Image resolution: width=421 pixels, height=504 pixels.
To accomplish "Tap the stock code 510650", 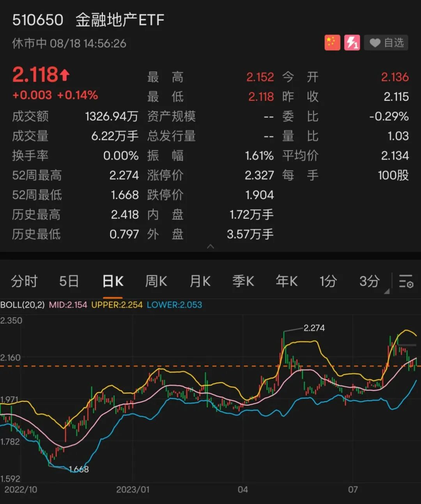I will point(38,20).
